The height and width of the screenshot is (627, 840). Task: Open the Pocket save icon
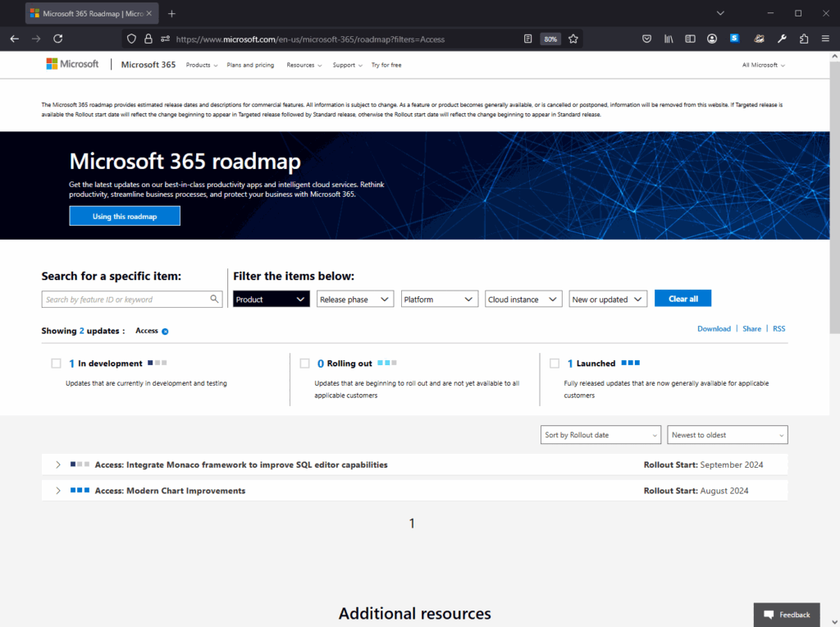pos(646,39)
